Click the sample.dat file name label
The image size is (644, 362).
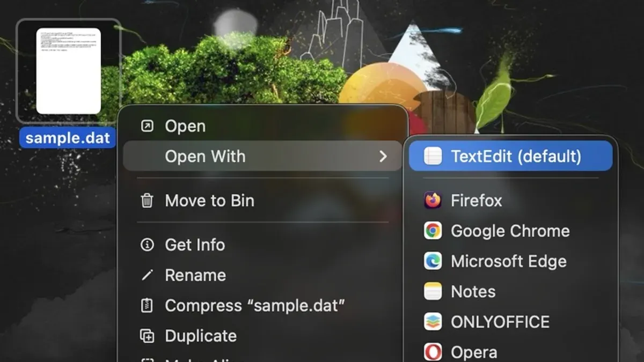[68, 138]
